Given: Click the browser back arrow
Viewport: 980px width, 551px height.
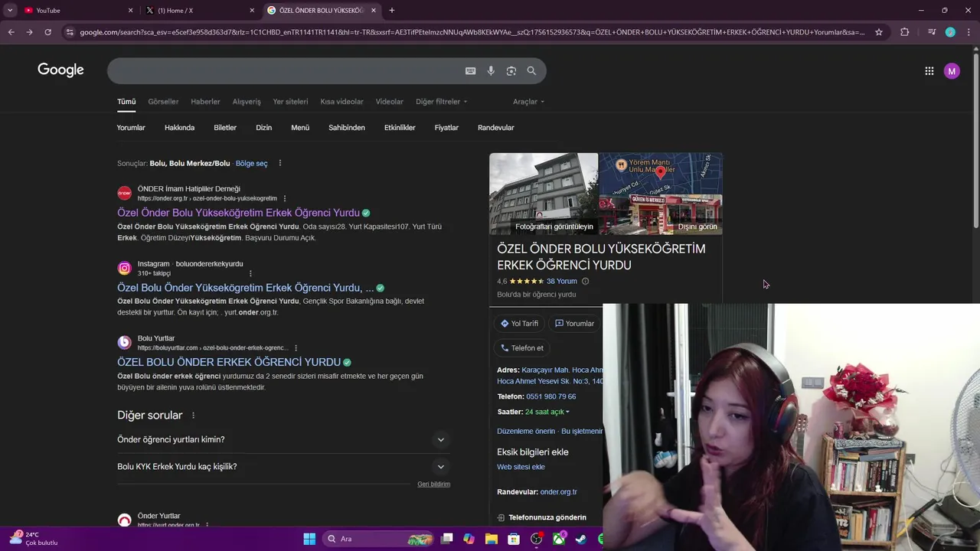Looking at the screenshot, I should click(x=11, y=32).
